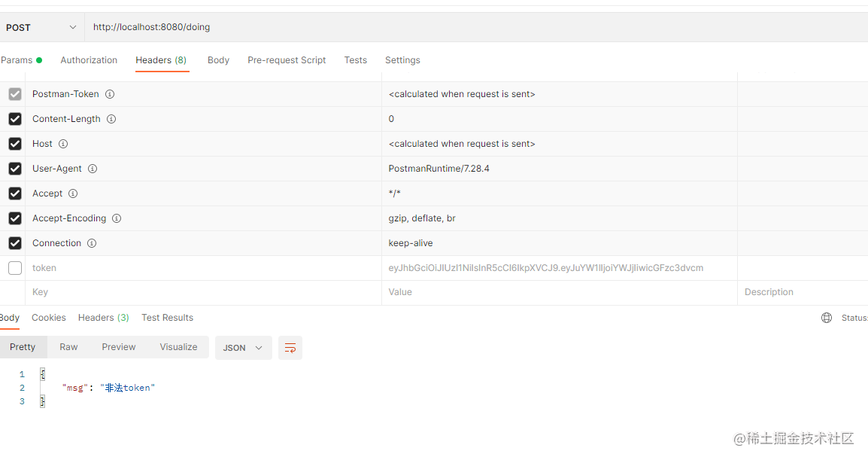Uncheck the Content-Length header checkbox

click(x=15, y=119)
